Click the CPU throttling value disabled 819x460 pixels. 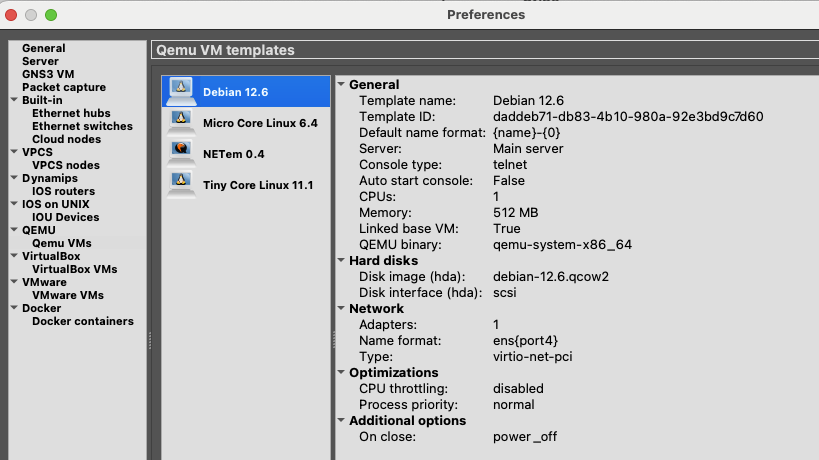(518, 388)
